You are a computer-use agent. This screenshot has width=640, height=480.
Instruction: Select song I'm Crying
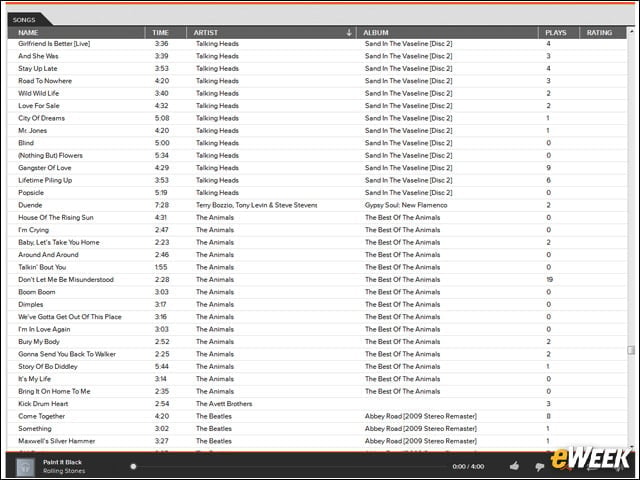(x=33, y=230)
